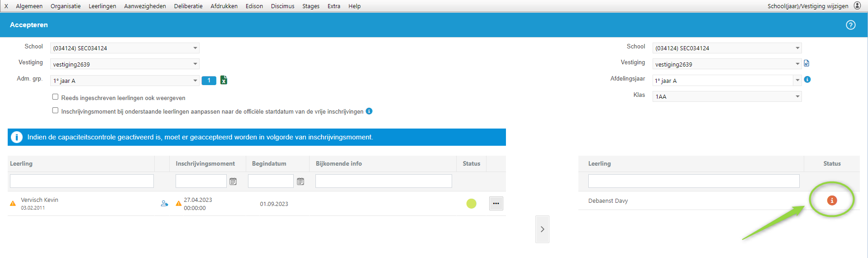Click the Bijkomende info filter field

(x=383, y=181)
